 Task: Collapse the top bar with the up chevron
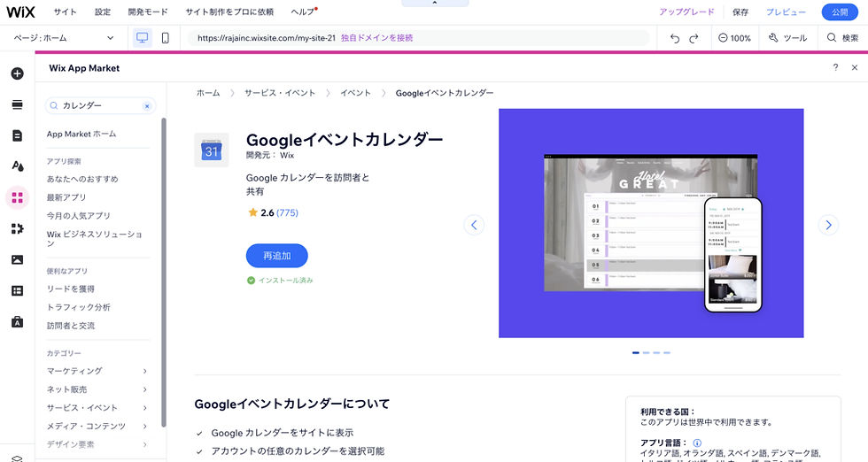(435, 4)
